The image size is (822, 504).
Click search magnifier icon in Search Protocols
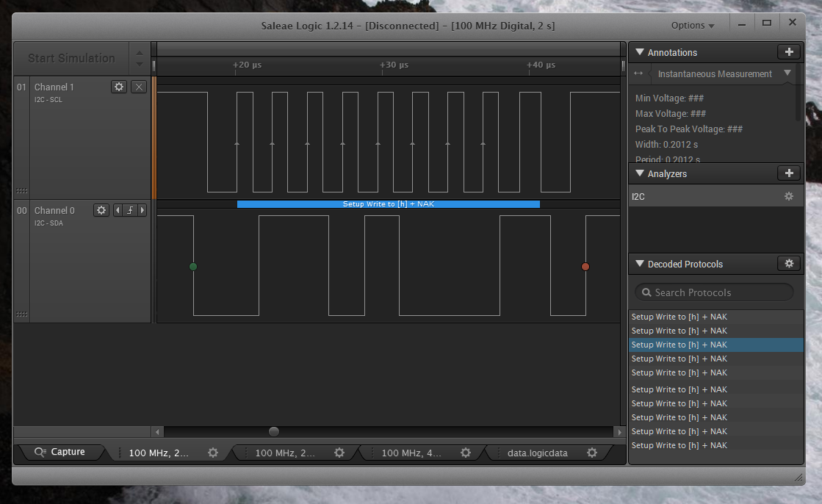coord(647,292)
